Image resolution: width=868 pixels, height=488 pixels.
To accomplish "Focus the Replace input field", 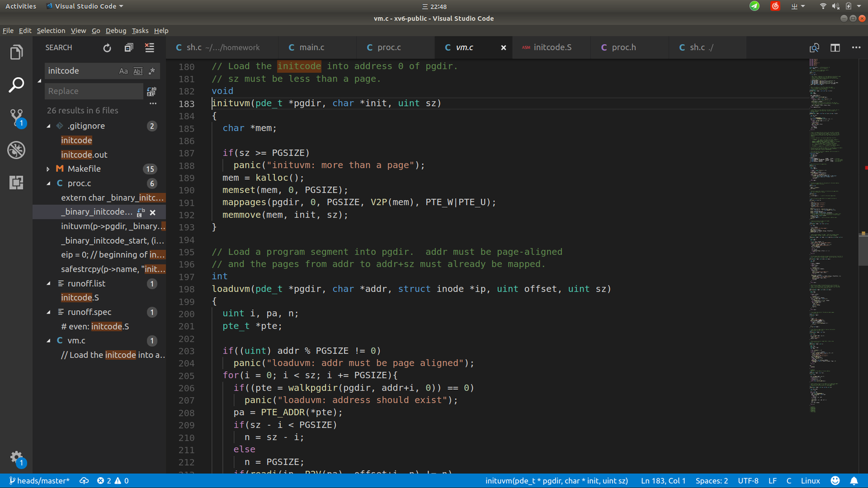I will [93, 91].
